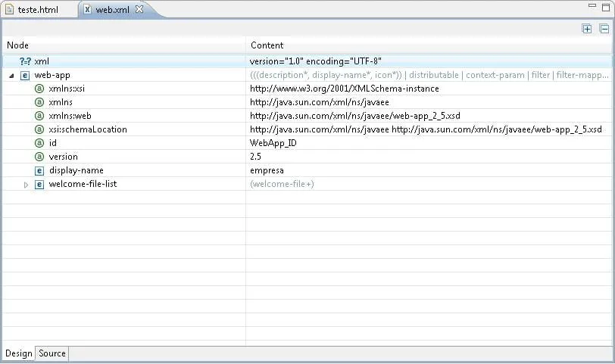Screen dimensions: 615x364
Task: Click the empresa display-name value
Action: 267,170
